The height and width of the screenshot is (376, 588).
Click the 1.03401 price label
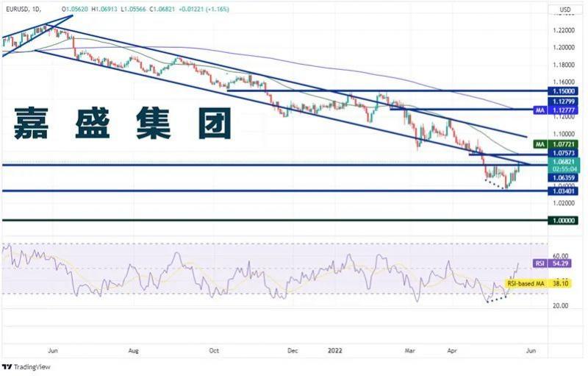tap(563, 191)
